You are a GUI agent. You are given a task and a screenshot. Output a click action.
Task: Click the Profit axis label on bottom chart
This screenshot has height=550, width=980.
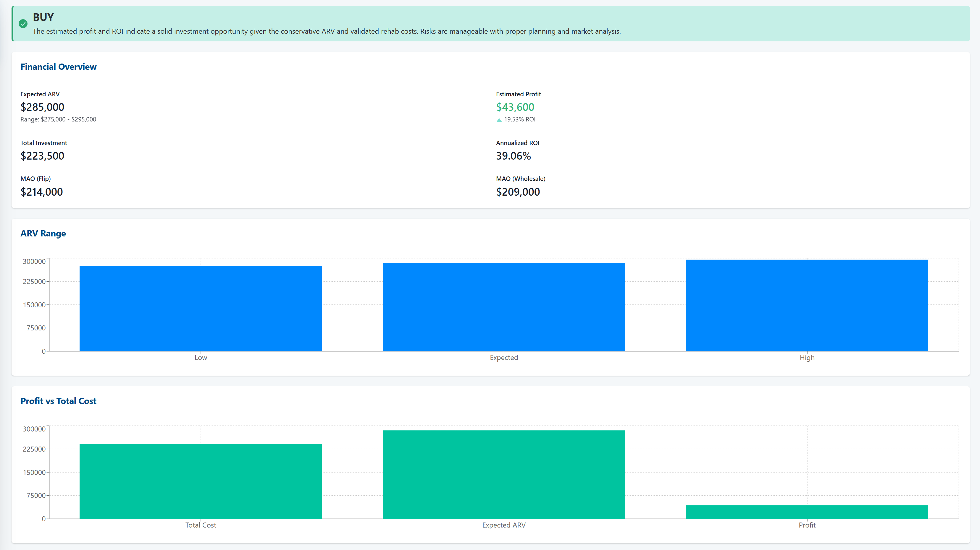(x=807, y=525)
